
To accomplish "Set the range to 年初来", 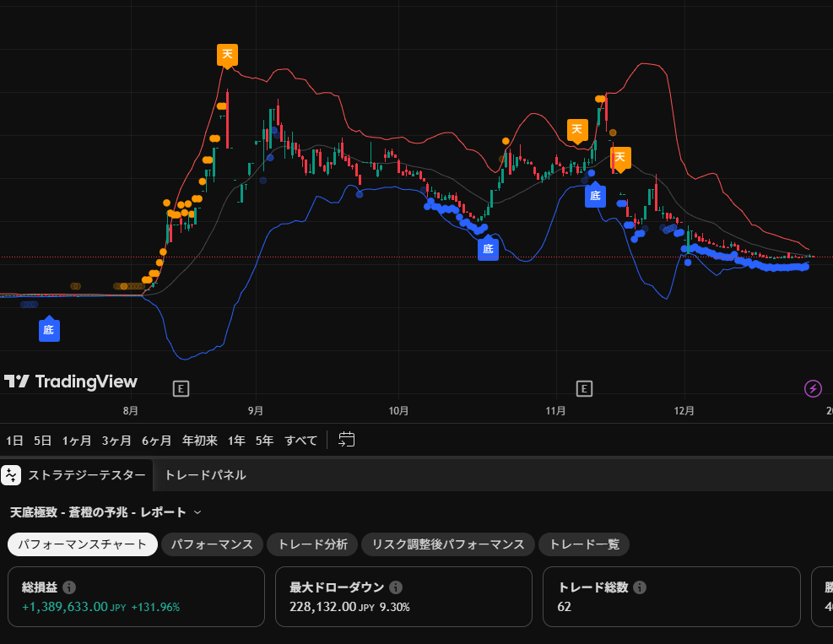I will point(200,441).
